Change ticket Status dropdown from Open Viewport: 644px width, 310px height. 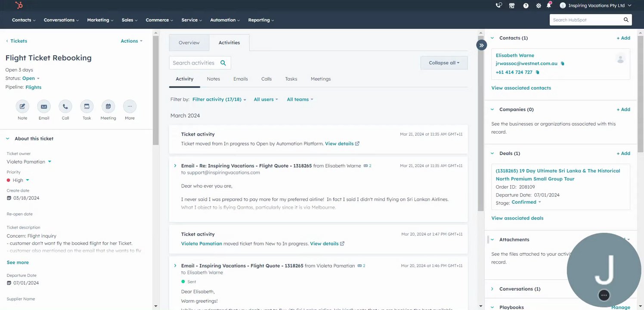[x=31, y=78]
